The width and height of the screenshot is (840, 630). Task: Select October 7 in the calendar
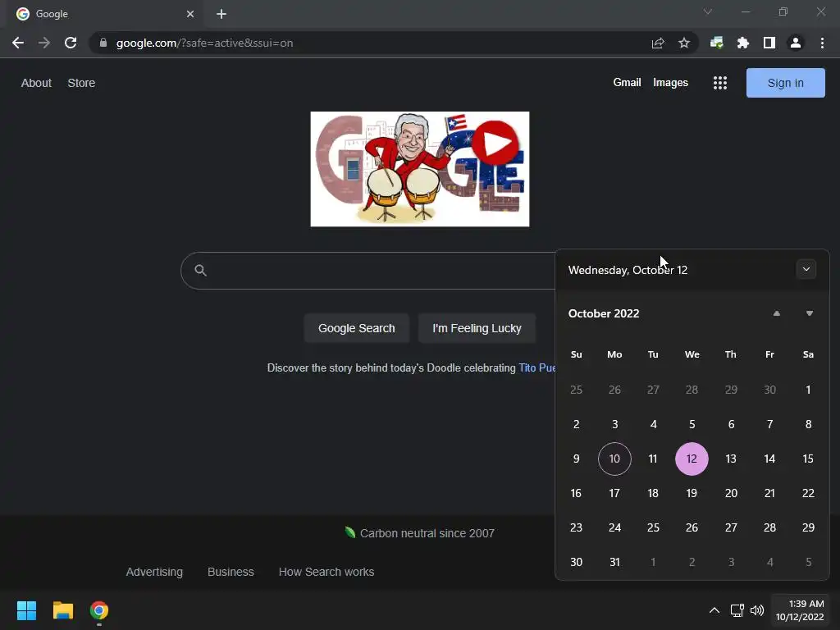pos(769,424)
